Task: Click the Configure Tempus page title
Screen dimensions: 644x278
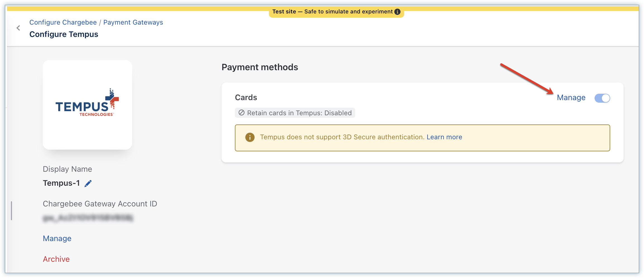Action: (64, 34)
